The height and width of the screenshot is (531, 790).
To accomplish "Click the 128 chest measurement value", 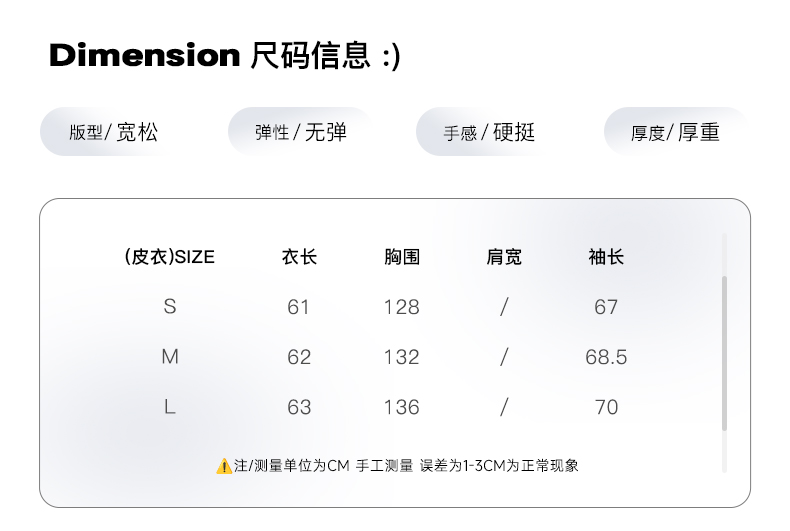I will (x=402, y=307).
